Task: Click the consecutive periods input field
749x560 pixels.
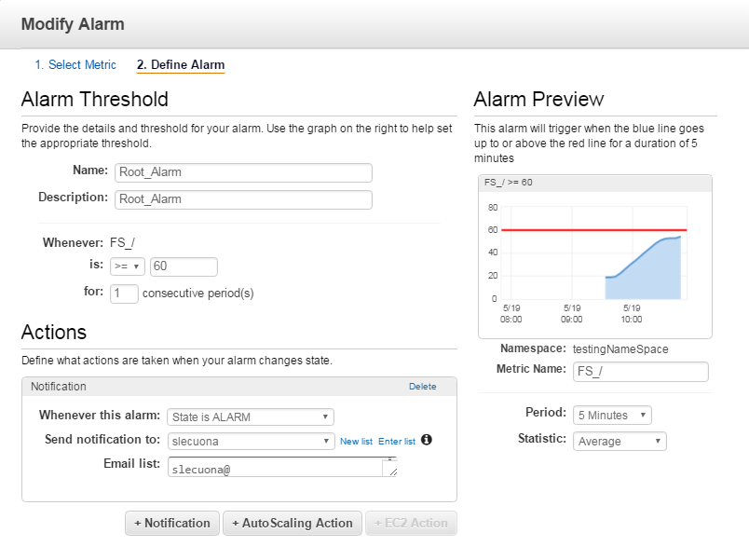Action: (124, 294)
